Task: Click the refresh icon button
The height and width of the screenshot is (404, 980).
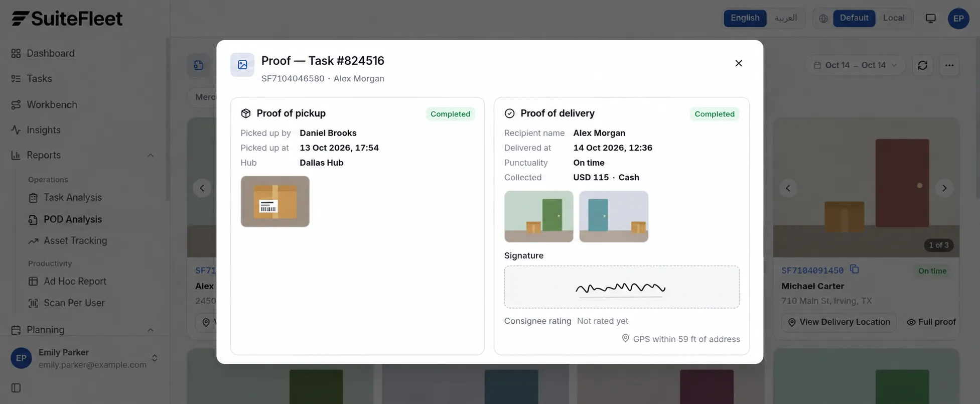Action: click(x=922, y=65)
